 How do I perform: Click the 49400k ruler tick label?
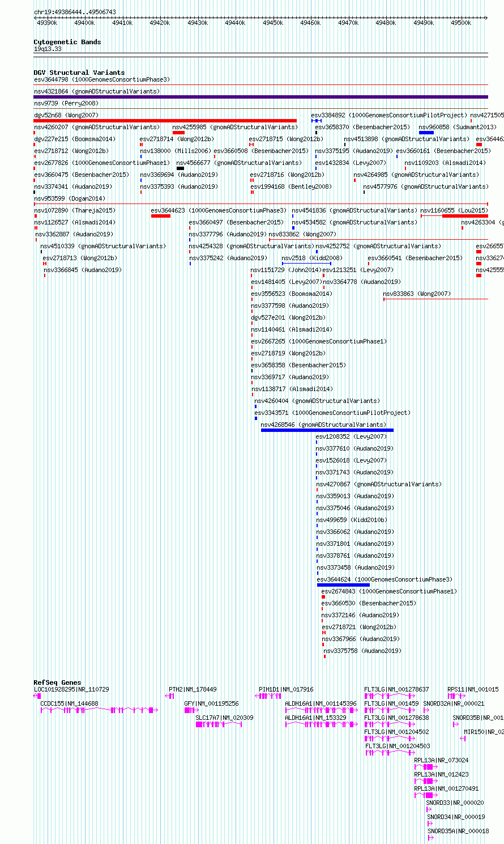pos(84,23)
